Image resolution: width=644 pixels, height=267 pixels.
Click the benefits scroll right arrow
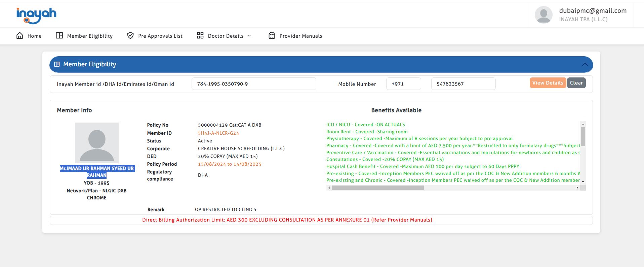577,188
